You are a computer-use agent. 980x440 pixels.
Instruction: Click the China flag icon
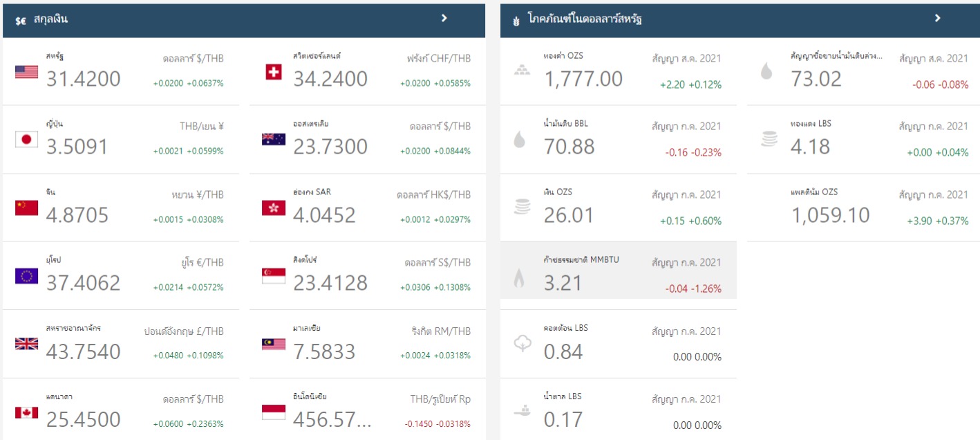26,208
